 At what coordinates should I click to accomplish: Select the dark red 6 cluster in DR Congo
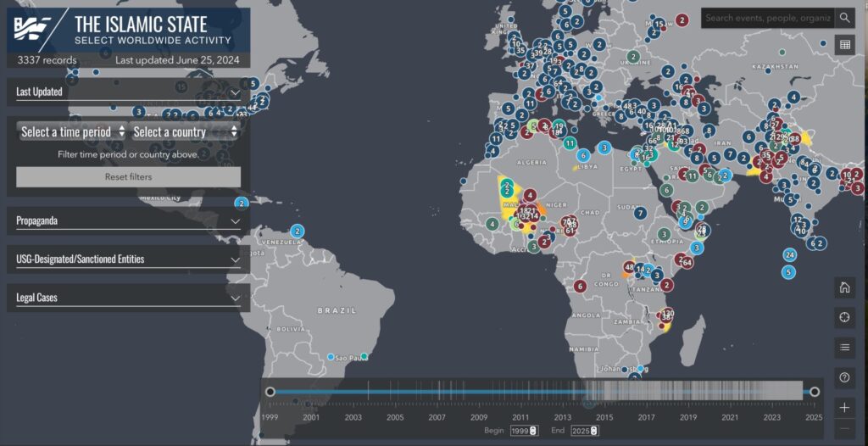(x=580, y=287)
